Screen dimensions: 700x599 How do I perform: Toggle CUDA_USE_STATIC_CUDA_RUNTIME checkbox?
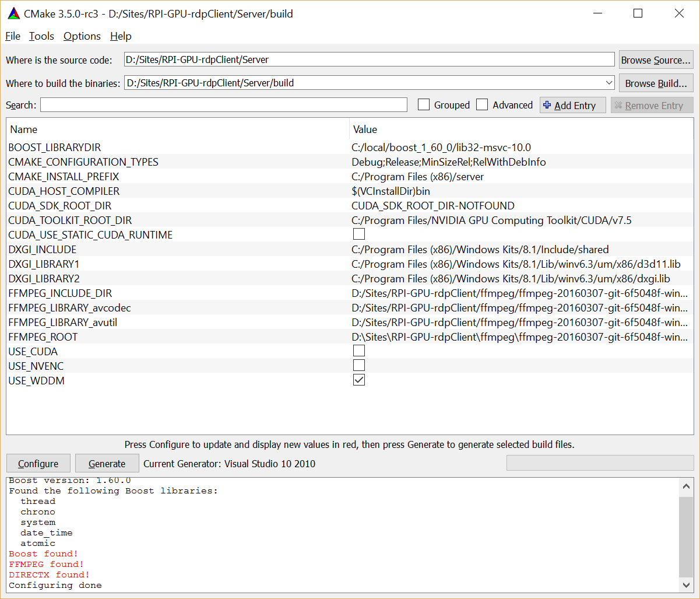[359, 234]
